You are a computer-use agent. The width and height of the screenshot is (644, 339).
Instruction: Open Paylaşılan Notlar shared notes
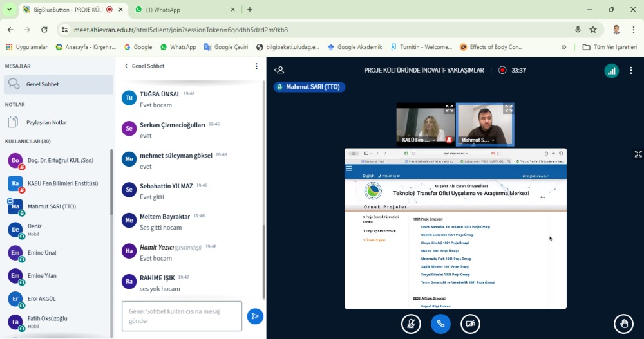tap(47, 122)
